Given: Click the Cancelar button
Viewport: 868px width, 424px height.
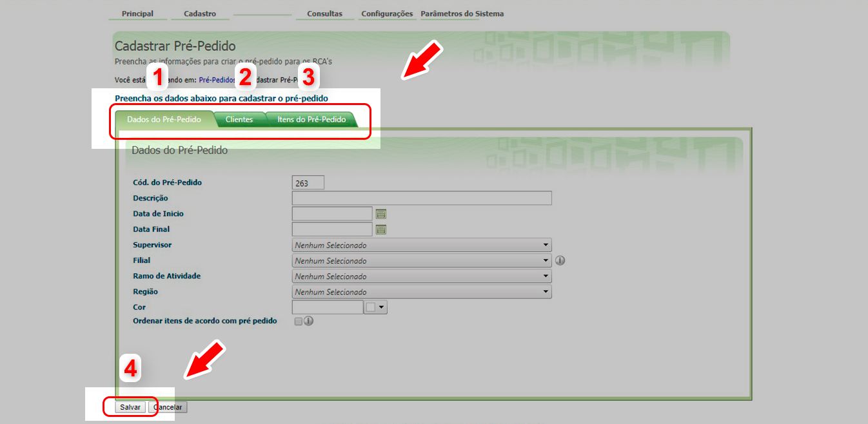Looking at the screenshot, I should coord(168,407).
